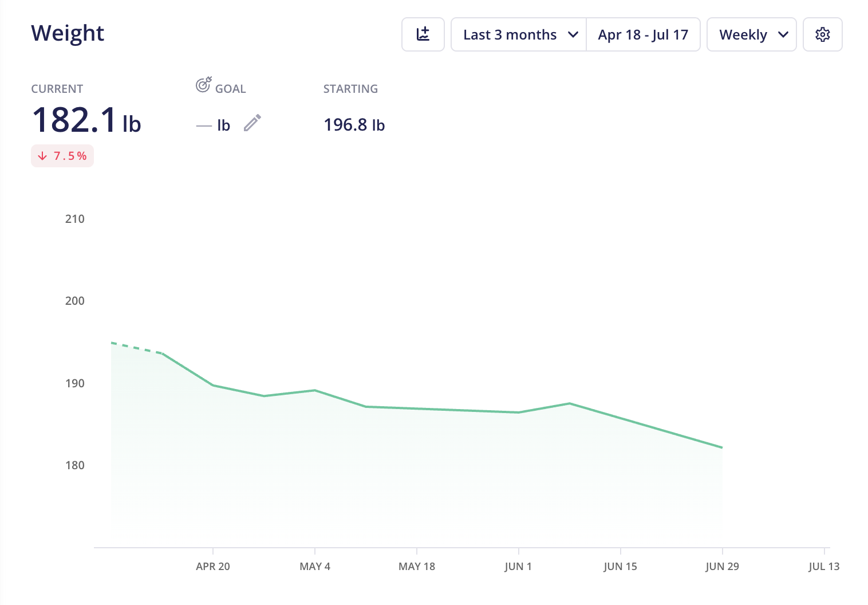
Task: Click the Apr 18 - Jul 17 date range
Action: (643, 34)
